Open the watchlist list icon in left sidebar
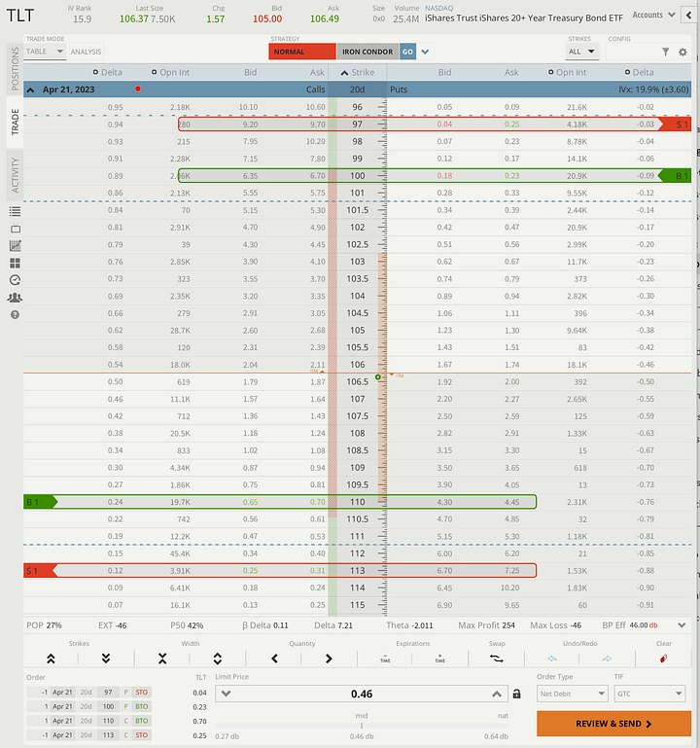This screenshot has height=748, width=700. (x=15, y=211)
